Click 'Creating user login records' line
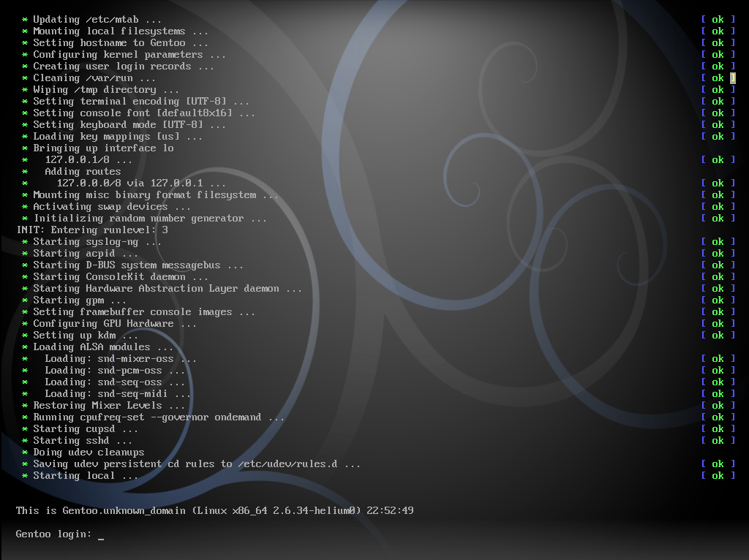This screenshot has height=560, width=749. point(123,67)
